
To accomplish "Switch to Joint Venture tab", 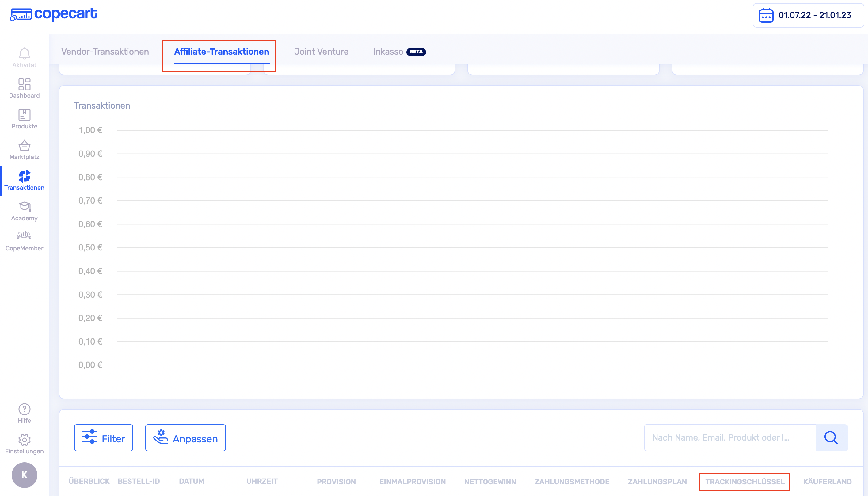I will tap(321, 52).
